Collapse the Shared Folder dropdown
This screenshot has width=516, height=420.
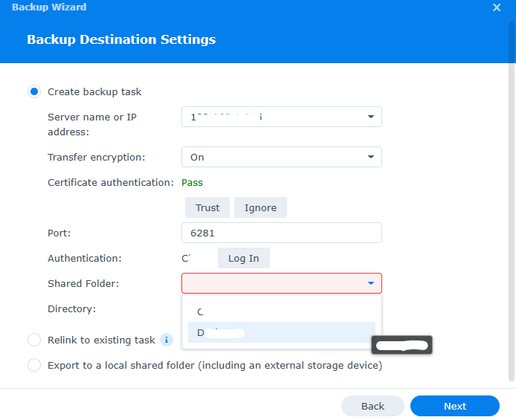tap(371, 283)
